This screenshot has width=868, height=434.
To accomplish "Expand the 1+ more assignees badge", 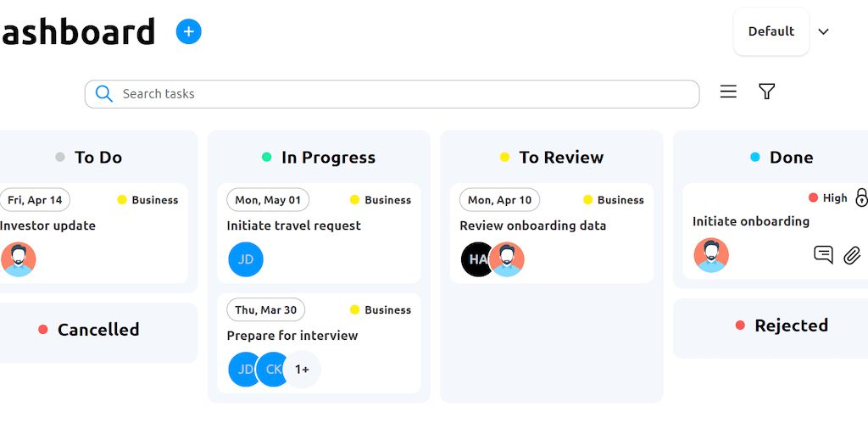I will point(302,370).
